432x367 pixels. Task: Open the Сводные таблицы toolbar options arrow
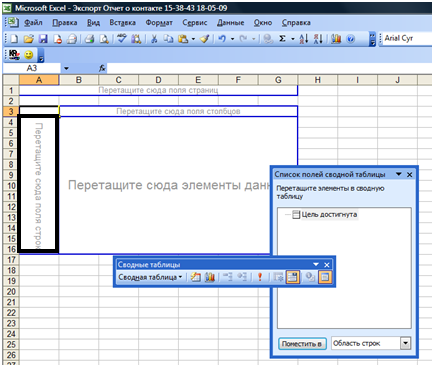pyautogui.click(x=316, y=264)
